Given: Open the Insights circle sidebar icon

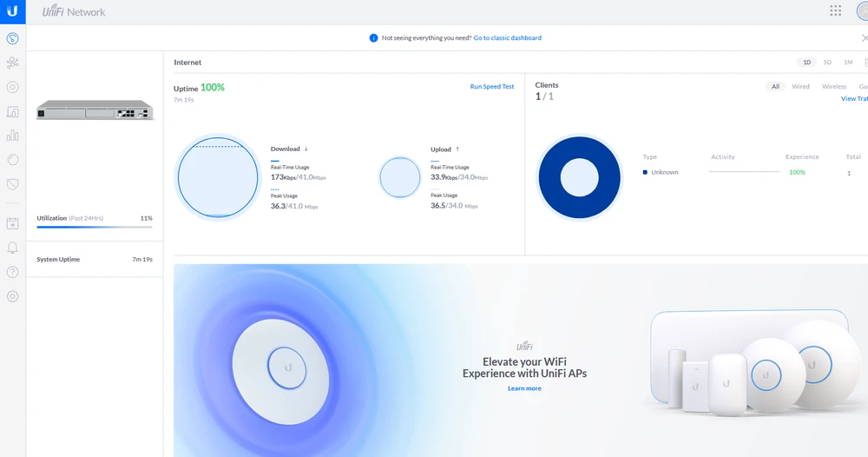Looking at the screenshot, I should click(x=12, y=160).
